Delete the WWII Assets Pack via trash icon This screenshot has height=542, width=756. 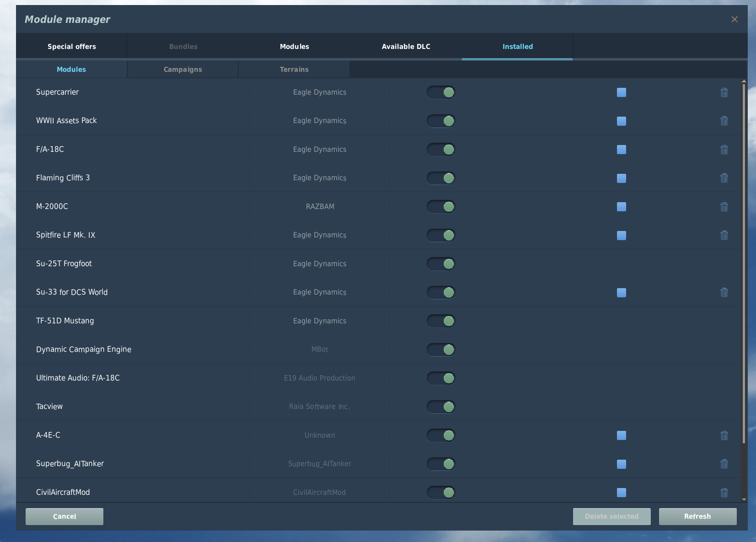[724, 121]
